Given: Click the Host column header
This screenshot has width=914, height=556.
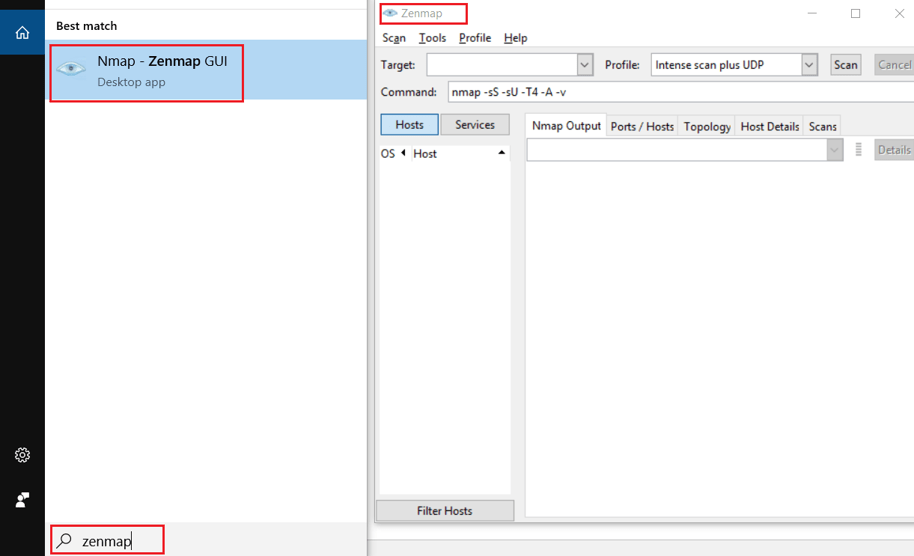Looking at the screenshot, I should coord(459,153).
